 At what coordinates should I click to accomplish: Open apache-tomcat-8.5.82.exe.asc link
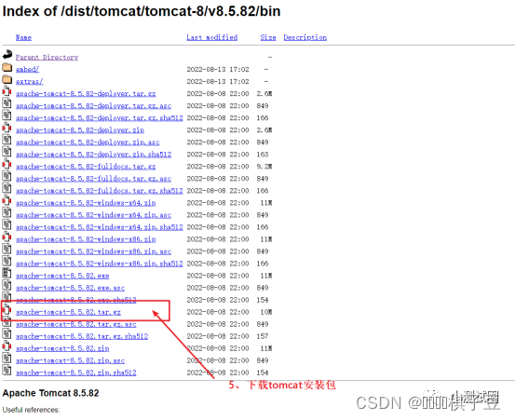pyautogui.click(x=70, y=288)
